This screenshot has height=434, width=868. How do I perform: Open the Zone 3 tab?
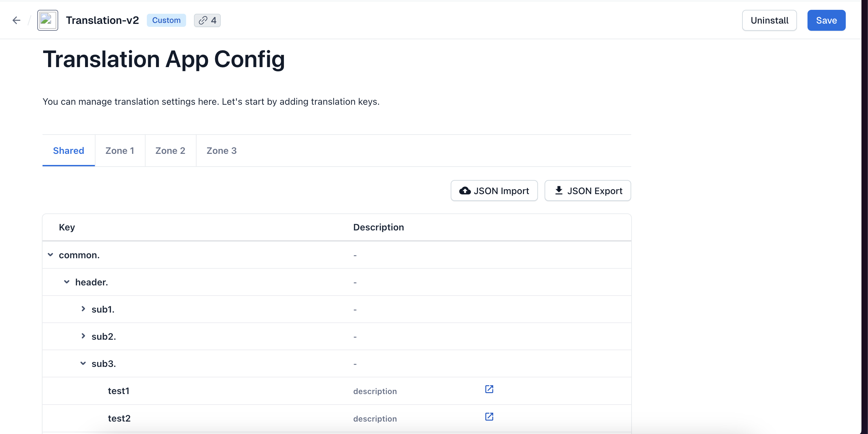(221, 151)
